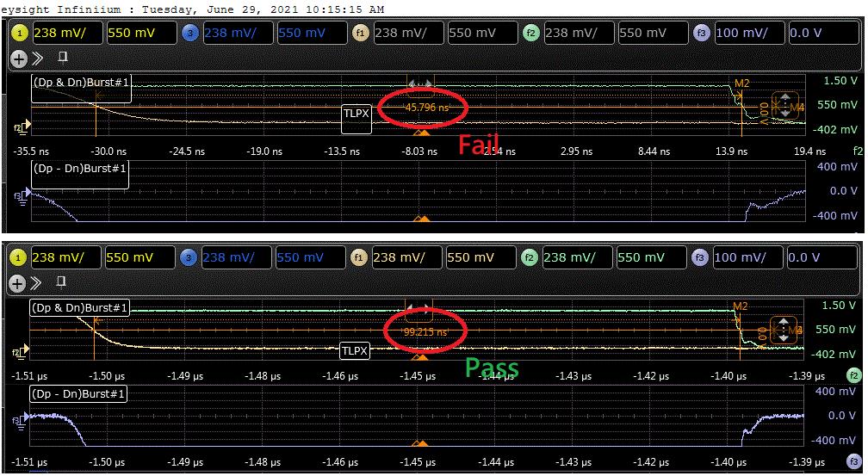Image resolution: width=868 pixels, height=476 pixels.
Task: Click the add (+) icon in Fail capture
Action: (x=19, y=59)
